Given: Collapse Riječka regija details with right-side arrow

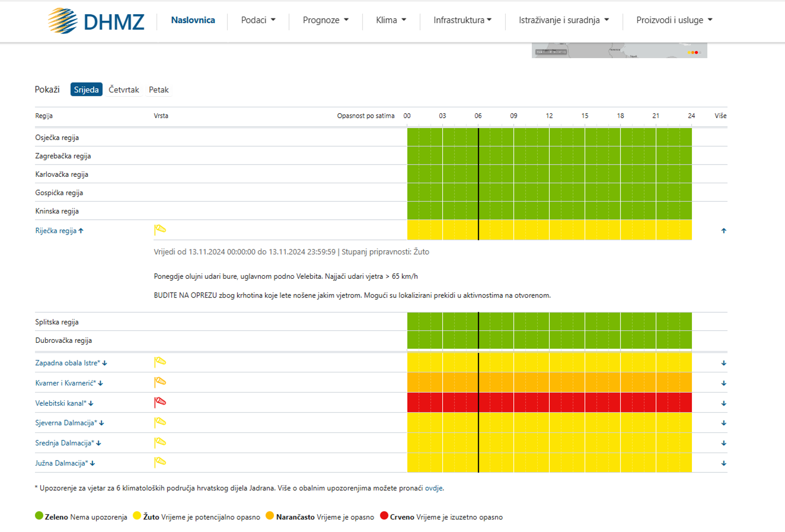Looking at the screenshot, I should click(723, 231).
